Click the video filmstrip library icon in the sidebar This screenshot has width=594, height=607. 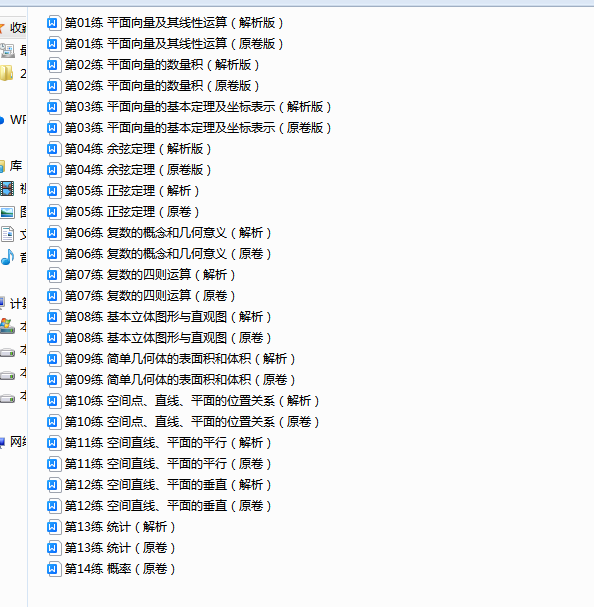[7, 189]
